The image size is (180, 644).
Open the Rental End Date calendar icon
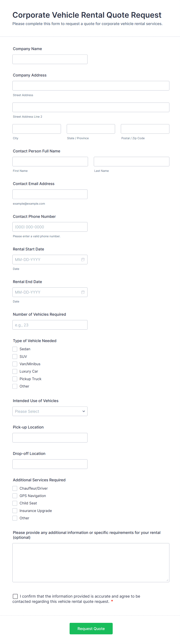83,292
